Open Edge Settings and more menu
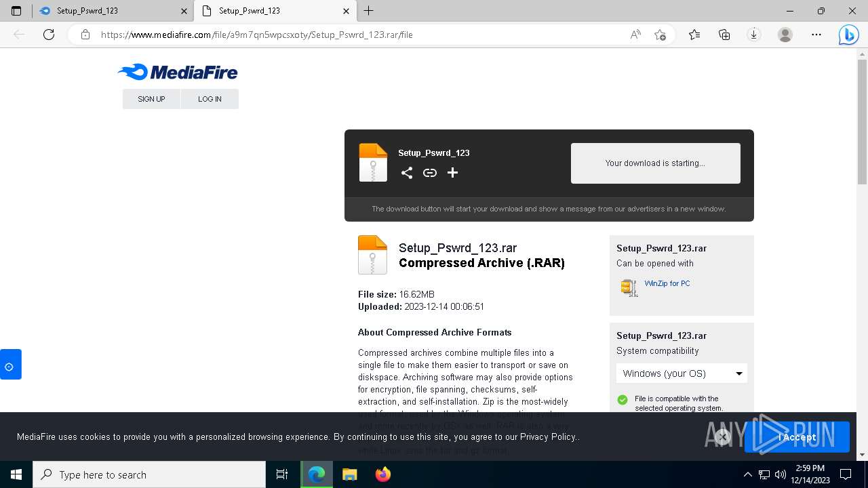The height and width of the screenshot is (488, 868). point(816,35)
